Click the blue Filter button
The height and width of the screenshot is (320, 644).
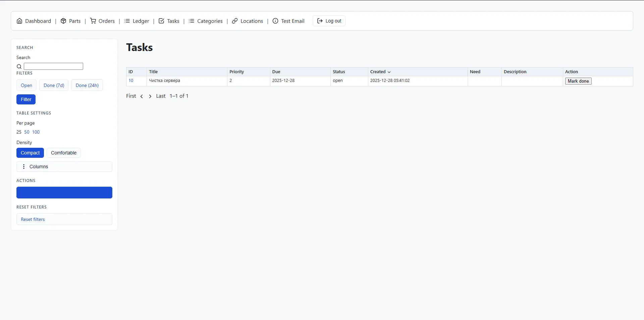(x=26, y=99)
